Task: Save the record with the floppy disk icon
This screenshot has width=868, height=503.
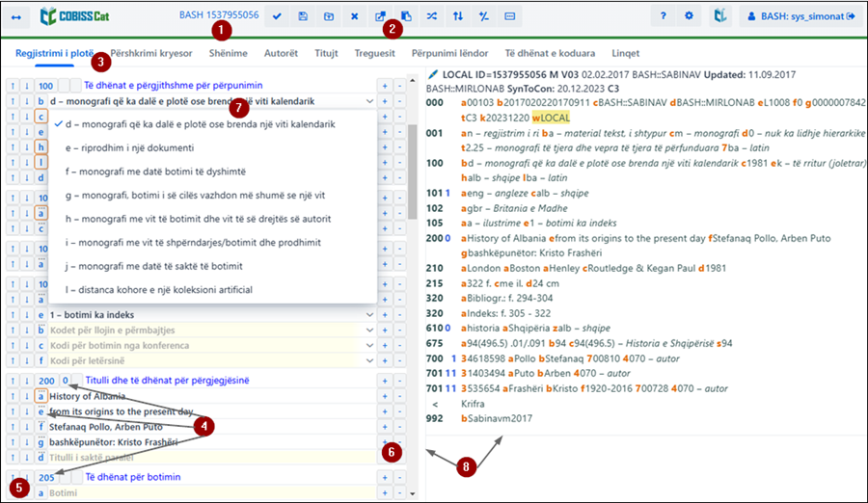Action: (x=303, y=16)
